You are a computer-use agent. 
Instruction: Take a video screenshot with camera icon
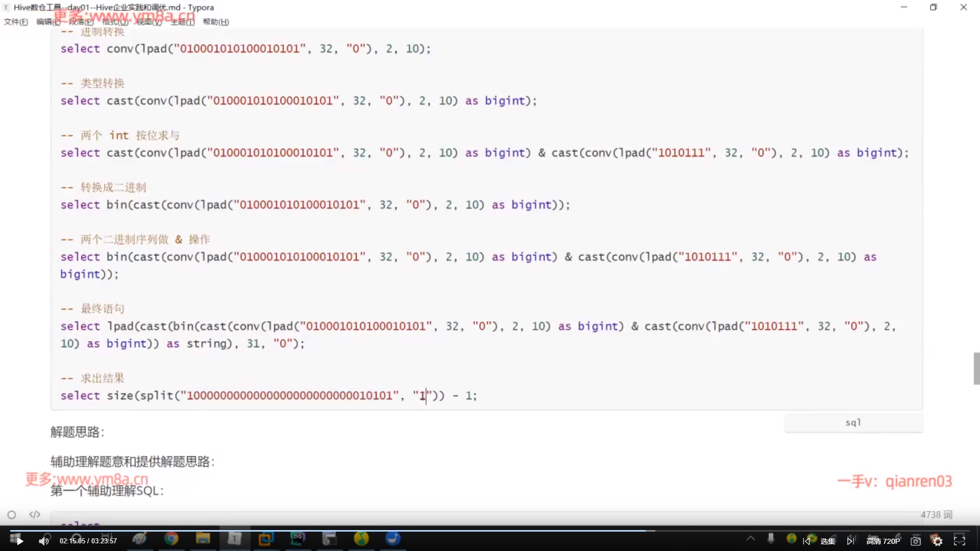(x=916, y=541)
